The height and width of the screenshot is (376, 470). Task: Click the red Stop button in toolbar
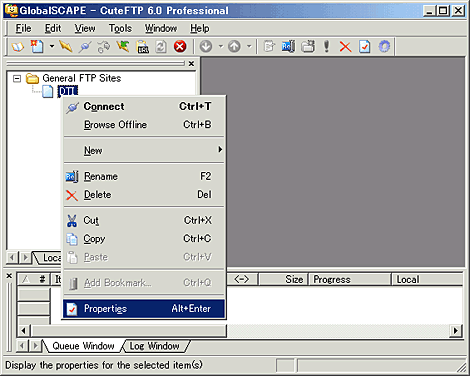click(x=180, y=46)
